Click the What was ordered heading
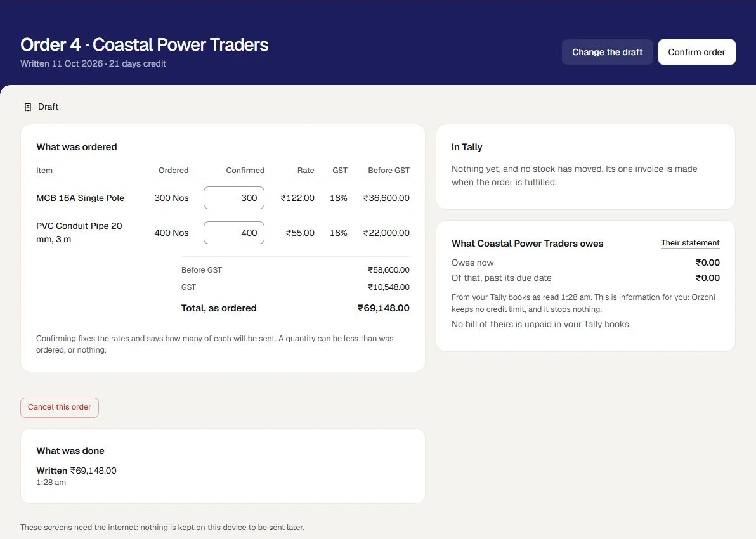Viewport: 756px width, 539px height. coord(77,147)
